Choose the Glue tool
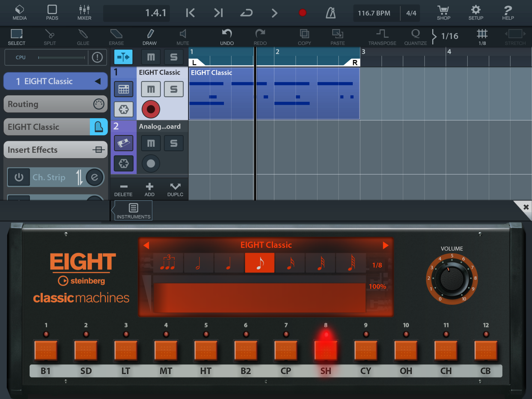The width and height of the screenshot is (532, 399). 83,37
